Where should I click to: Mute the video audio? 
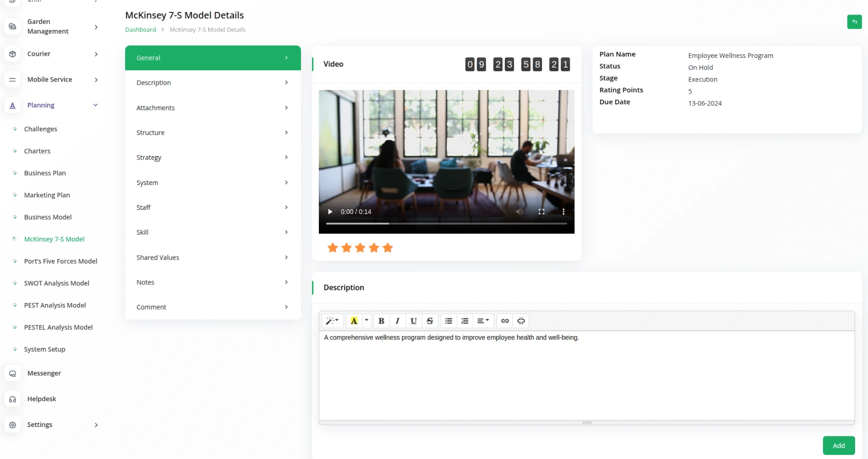[x=519, y=211]
